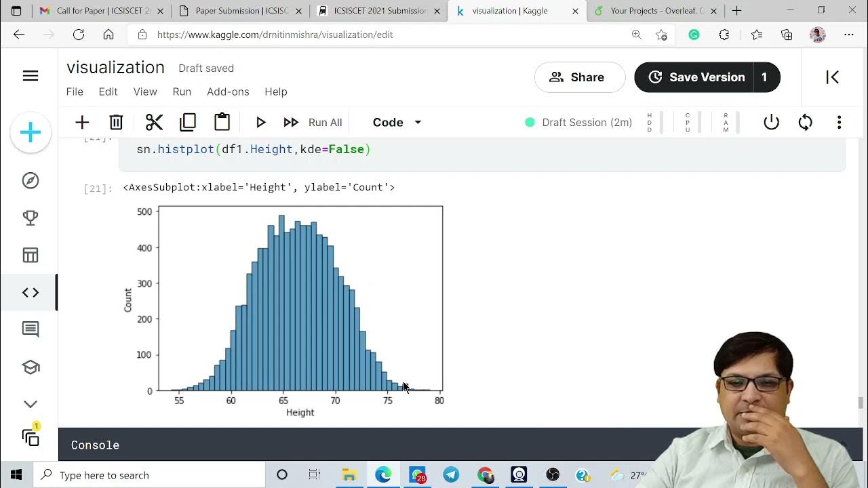Reload the page with the refresh icon
The width and height of the screenshot is (868, 488).
[79, 35]
